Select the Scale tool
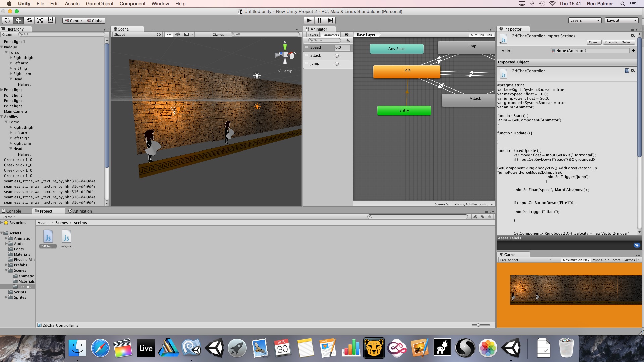Image resolution: width=644 pixels, height=362 pixels. coord(40,20)
